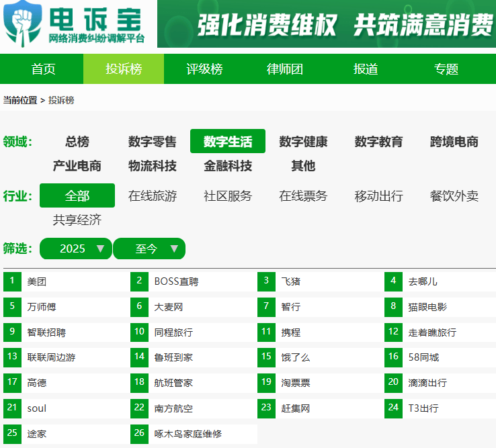The height and width of the screenshot is (448, 496).
Task: Choose the 其他 domain filter
Action: coord(303,166)
